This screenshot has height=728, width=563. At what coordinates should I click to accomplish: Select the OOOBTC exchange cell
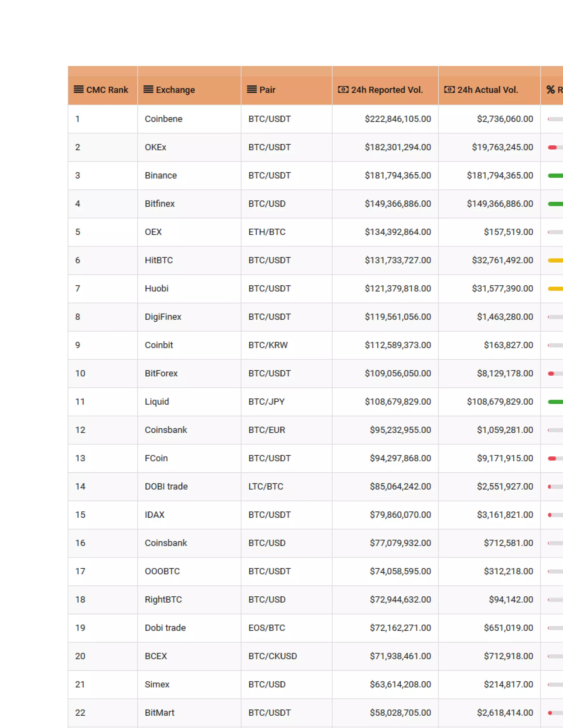(x=189, y=571)
